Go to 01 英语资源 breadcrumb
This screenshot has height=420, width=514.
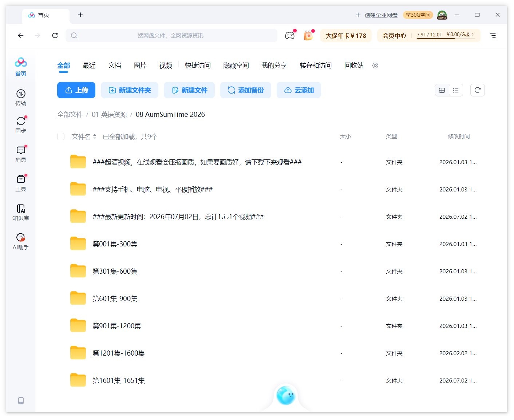coord(109,115)
